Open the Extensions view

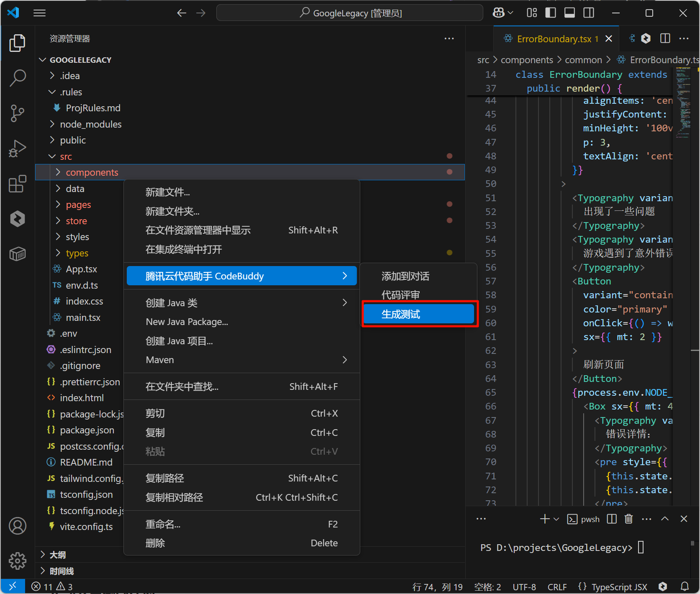(x=18, y=184)
